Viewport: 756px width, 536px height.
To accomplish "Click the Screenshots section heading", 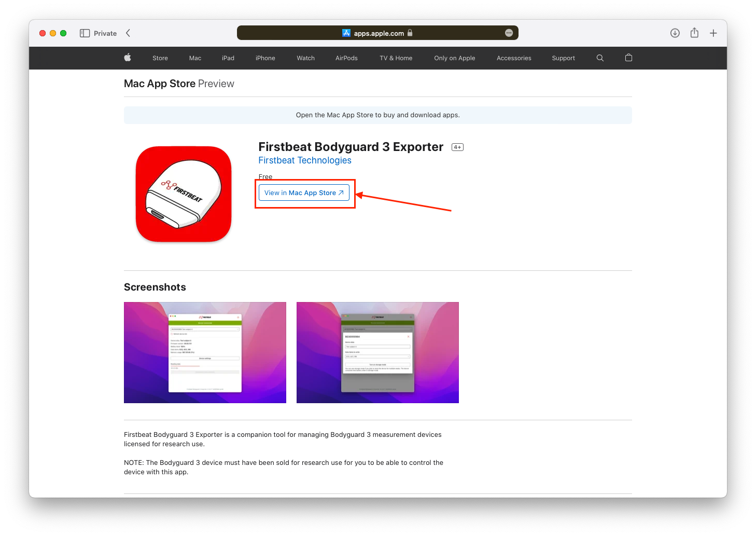I will (x=155, y=287).
